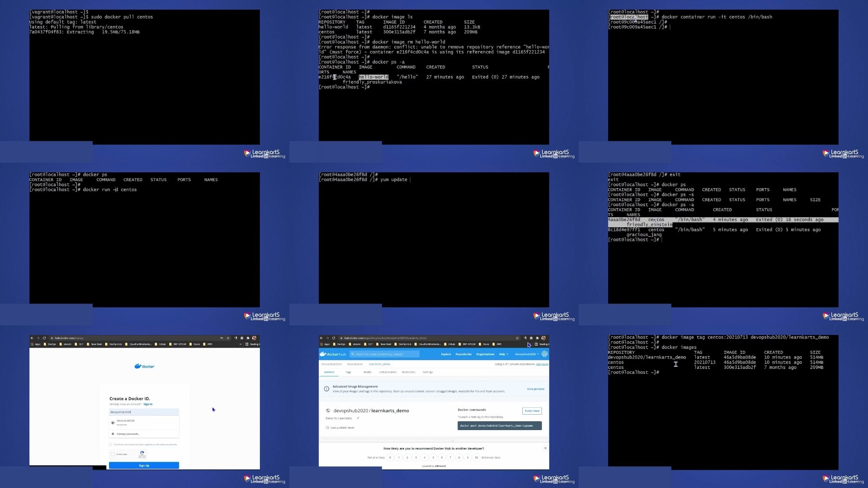Open profile avatar in repository browser toolbar

pos(543,338)
